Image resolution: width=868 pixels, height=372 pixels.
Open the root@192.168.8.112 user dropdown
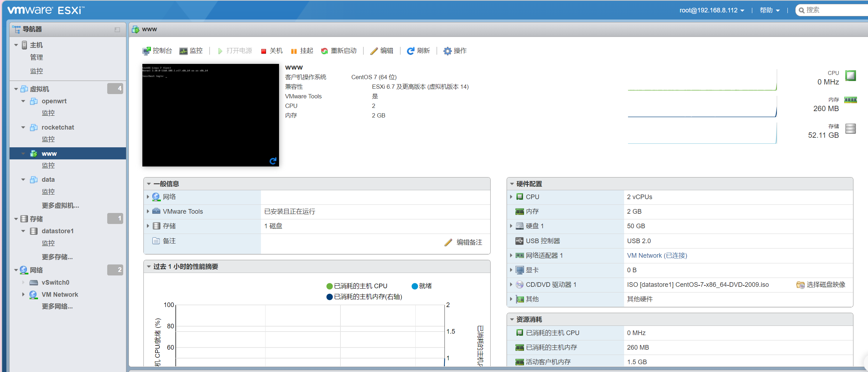point(712,10)
